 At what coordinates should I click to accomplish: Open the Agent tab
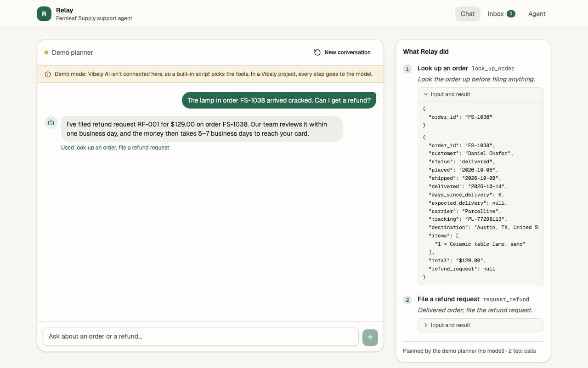tap(537, 14)
